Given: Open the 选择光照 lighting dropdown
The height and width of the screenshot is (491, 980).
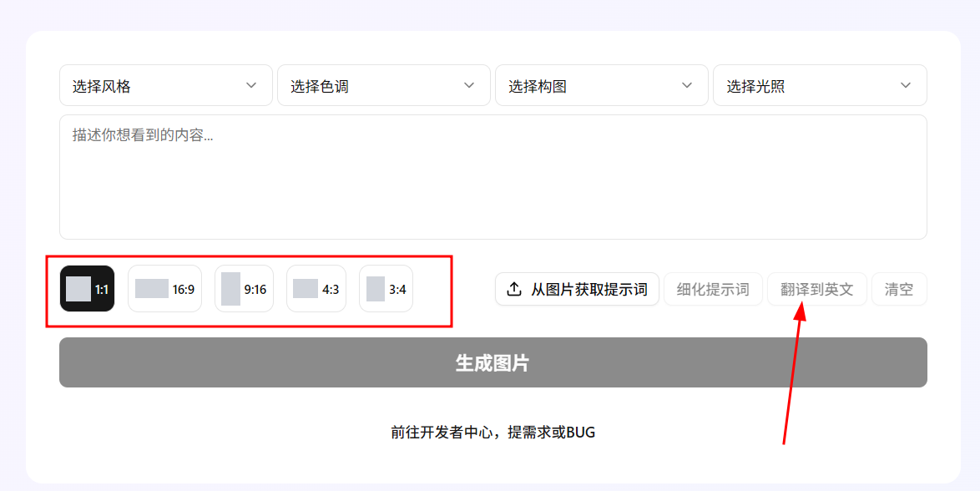Looking at the screenshot, I should tap(820, 86).
